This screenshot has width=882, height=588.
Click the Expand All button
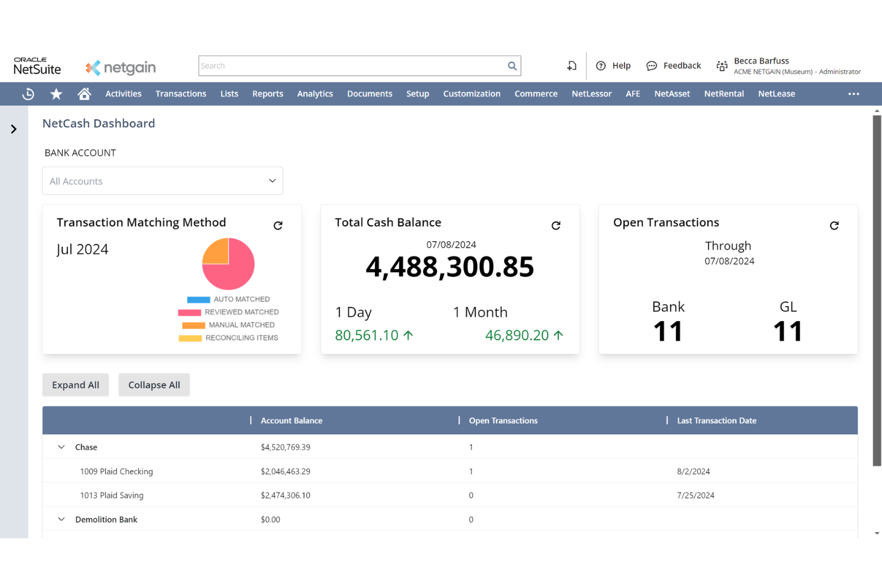pos(75,384)
